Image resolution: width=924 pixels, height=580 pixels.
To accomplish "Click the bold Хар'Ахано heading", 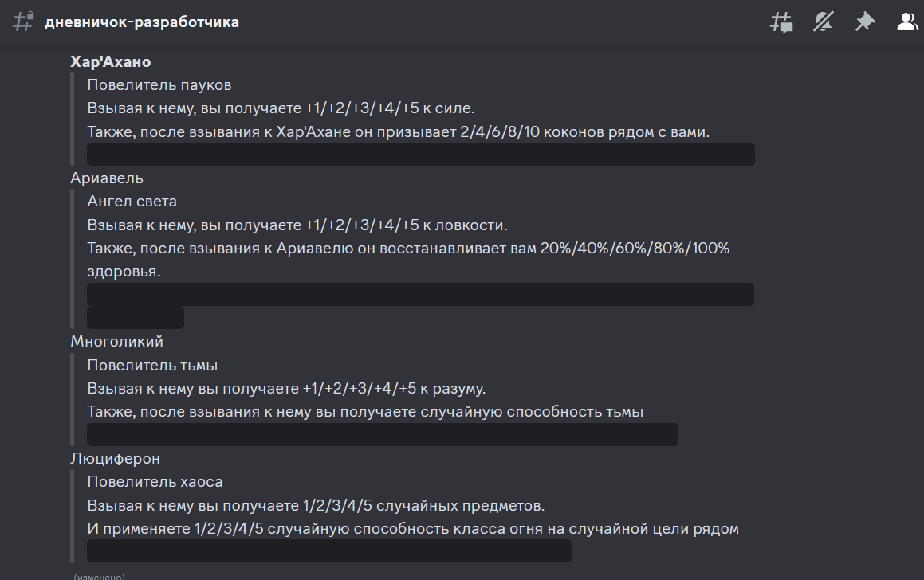I will tap(111, 62).
